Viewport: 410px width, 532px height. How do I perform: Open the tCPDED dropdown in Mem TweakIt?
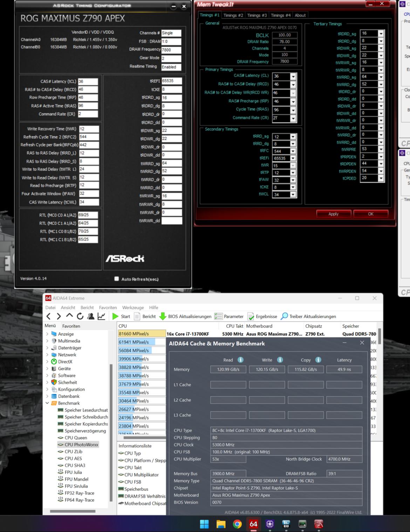tap(381, 178)
